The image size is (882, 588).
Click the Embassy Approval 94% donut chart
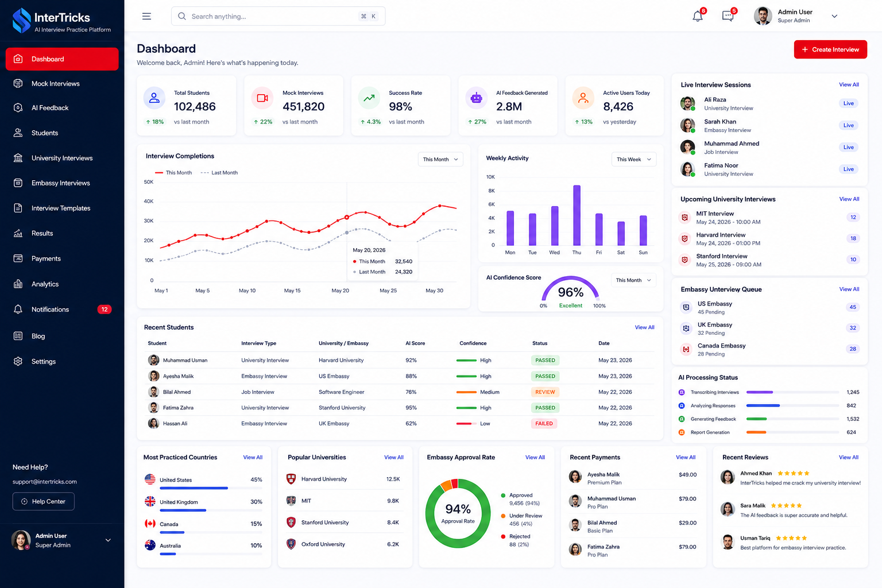[x=458, y=513]
